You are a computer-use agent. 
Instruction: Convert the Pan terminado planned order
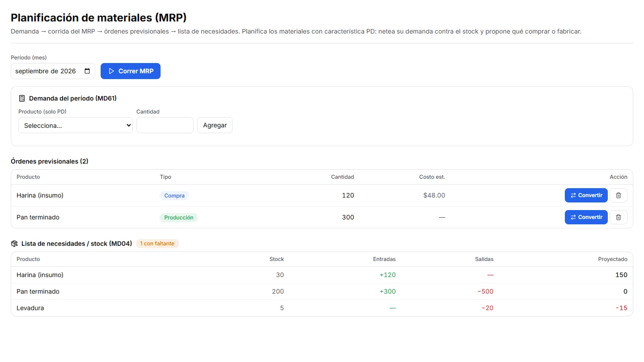coord(586,217)
